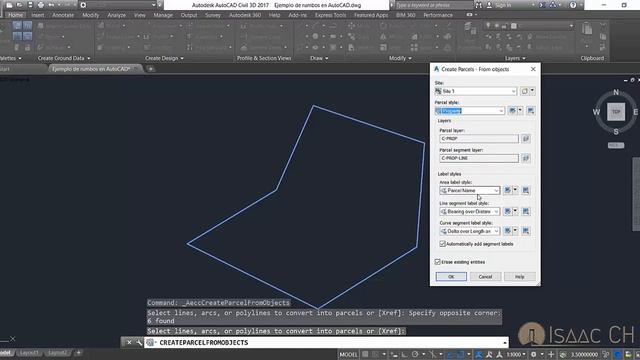Click the help question mark icon

(573, 5)
